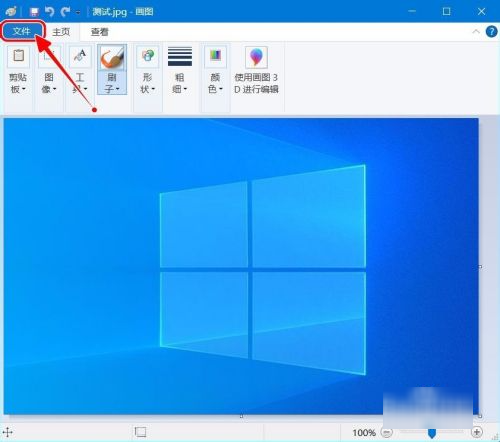Open the 颜色 (Colors) palette dropdown
Screen dimensions: 500x442
click(x=215, y=70)
